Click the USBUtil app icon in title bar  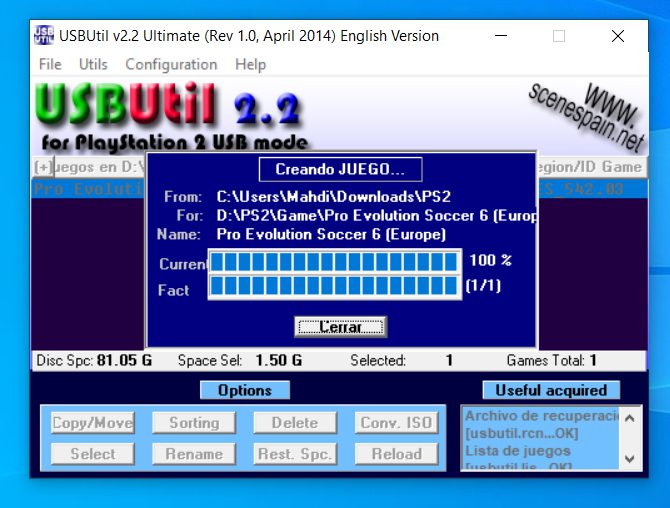[x=44, y=35]
